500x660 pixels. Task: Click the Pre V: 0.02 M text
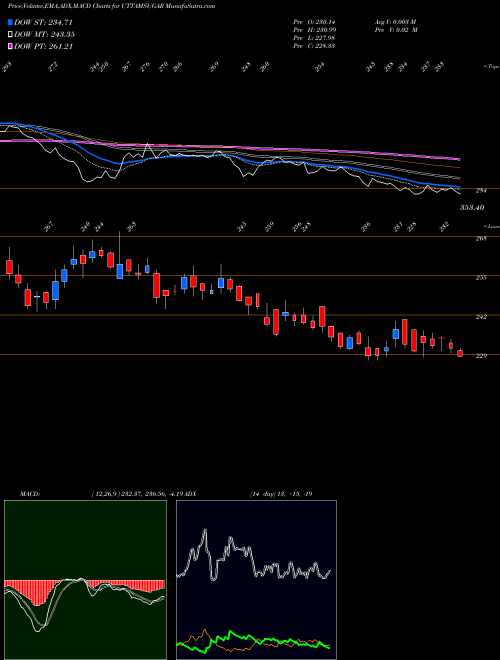[395, 30]
